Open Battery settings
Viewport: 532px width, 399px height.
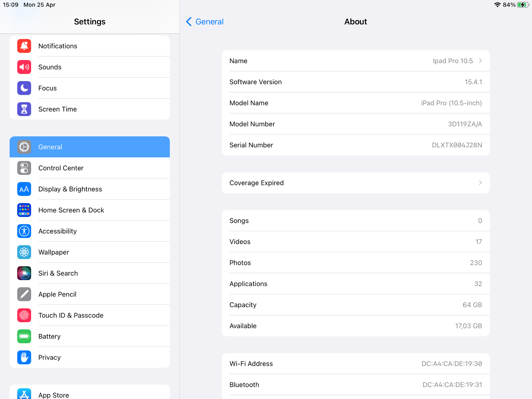90,336
